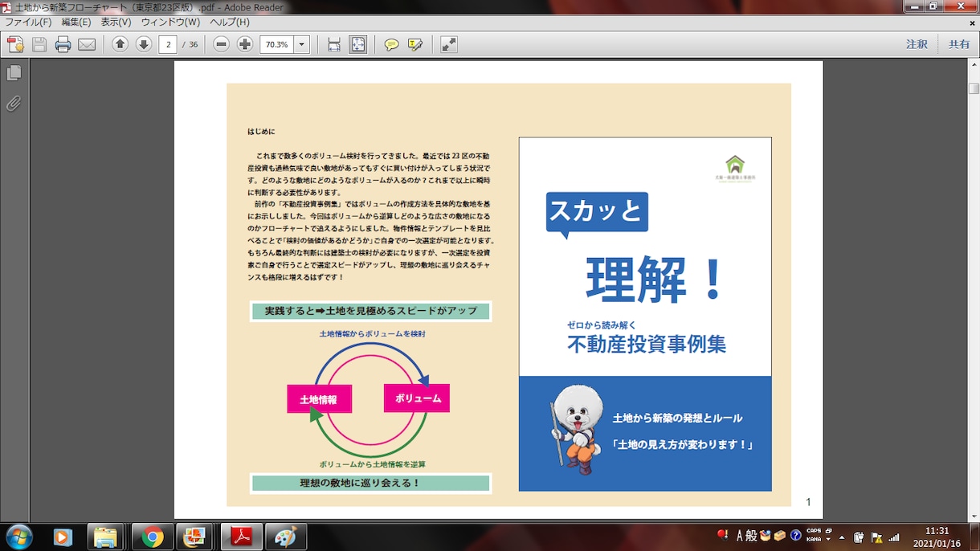The image size is (980, 551).
Task: Open Google Chrome from the taskbar
Action: click(x=153, y=537)
